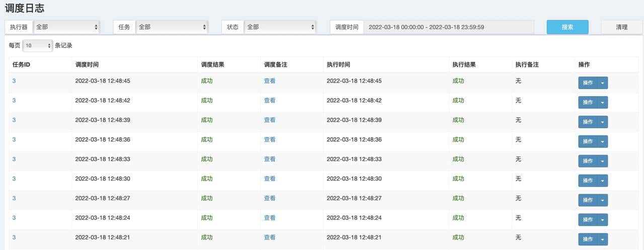Open the 任务 dropdown filter
The image size is (644, 250).
point(172,27)
